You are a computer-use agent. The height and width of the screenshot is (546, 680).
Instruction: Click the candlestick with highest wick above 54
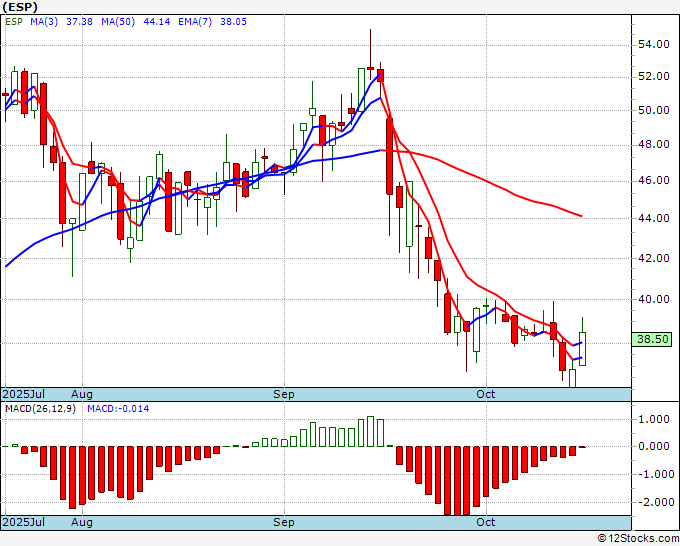[x=370, y=68]
